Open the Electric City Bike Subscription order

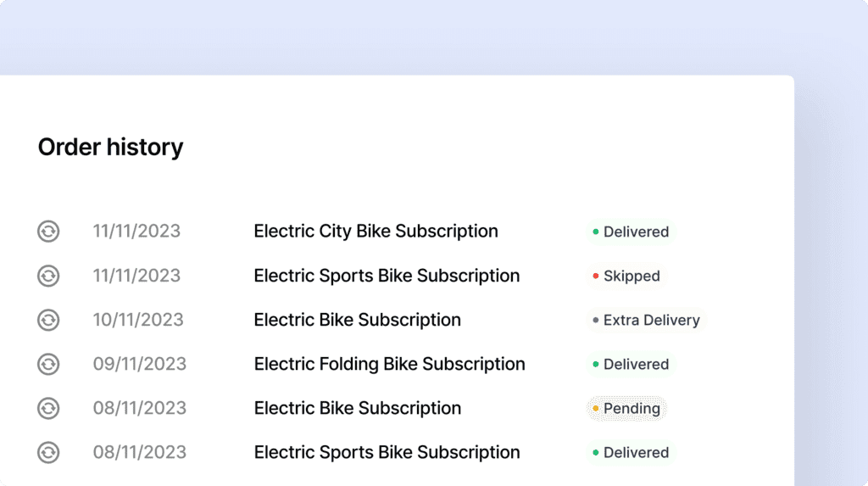click(376, 231)
